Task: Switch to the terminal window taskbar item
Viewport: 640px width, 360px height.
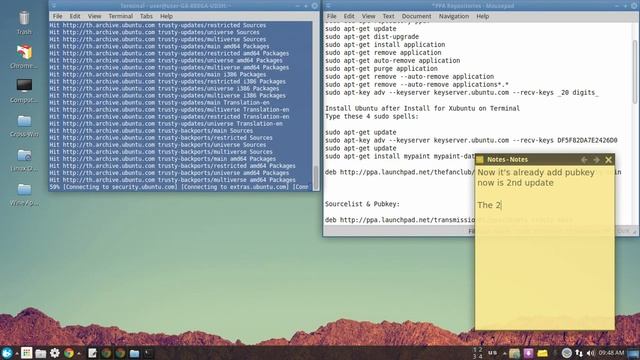Action: [149, 353]
